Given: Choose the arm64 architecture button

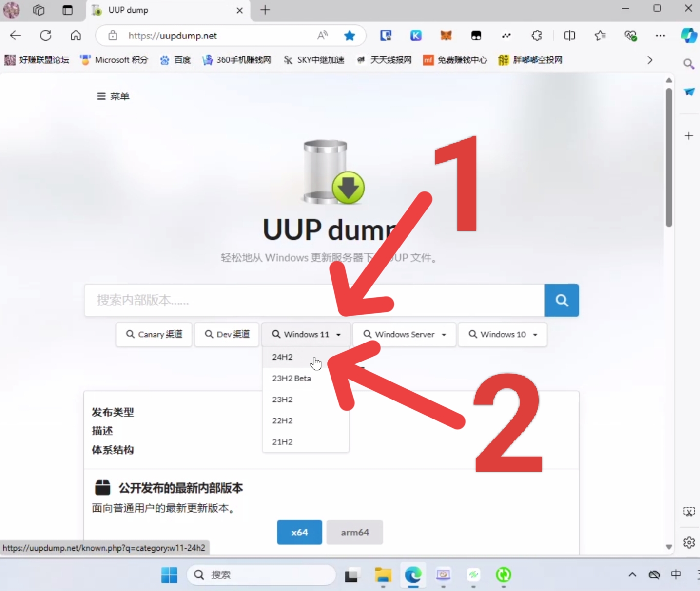Looking at the screenshot, I should pos(355,532).
